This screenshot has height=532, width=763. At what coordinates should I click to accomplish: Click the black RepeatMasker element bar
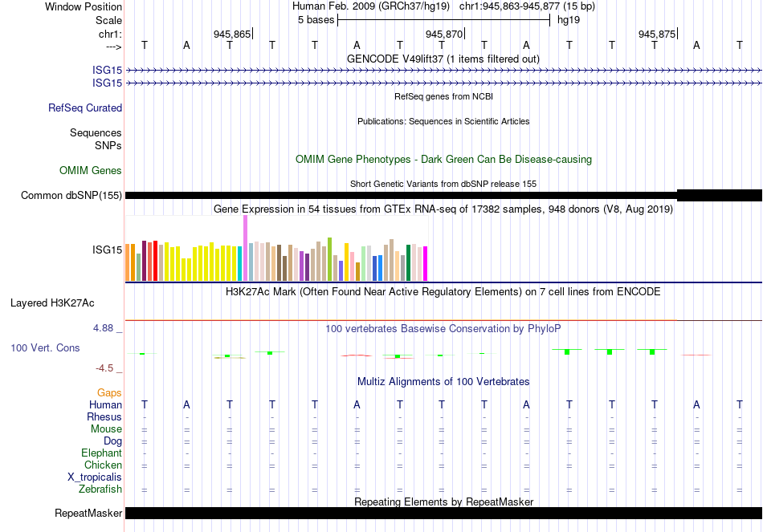[x=443, y=513]
